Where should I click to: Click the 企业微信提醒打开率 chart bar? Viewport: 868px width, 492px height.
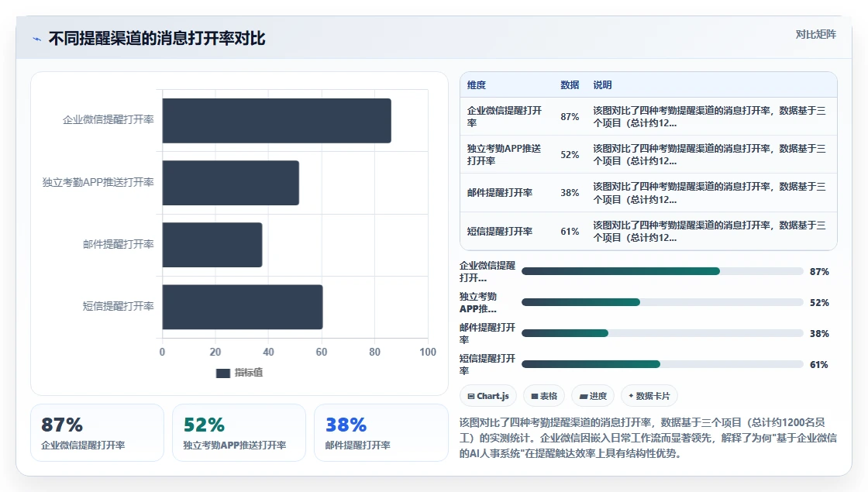[277, 121]
